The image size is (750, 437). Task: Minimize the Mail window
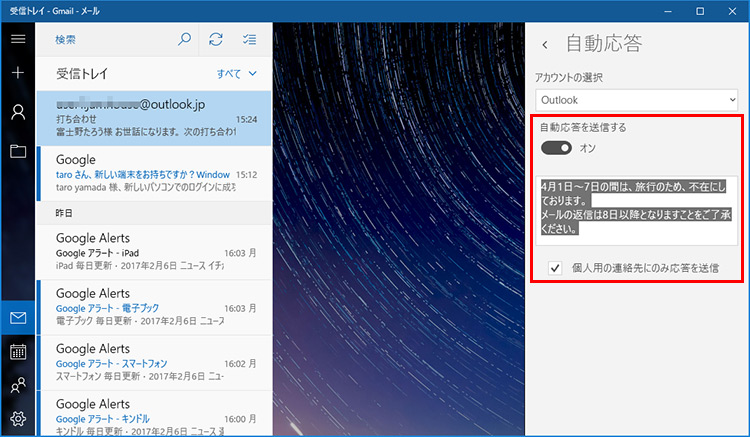coord(668,11)
